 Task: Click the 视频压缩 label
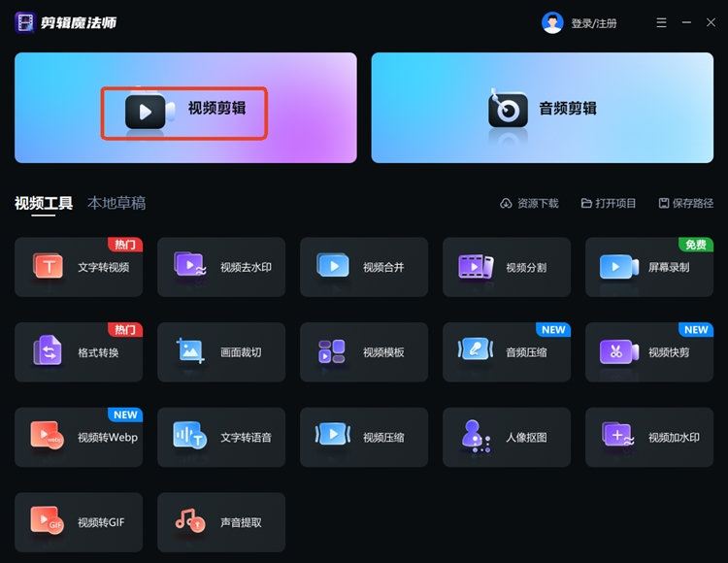coord(383,438)
